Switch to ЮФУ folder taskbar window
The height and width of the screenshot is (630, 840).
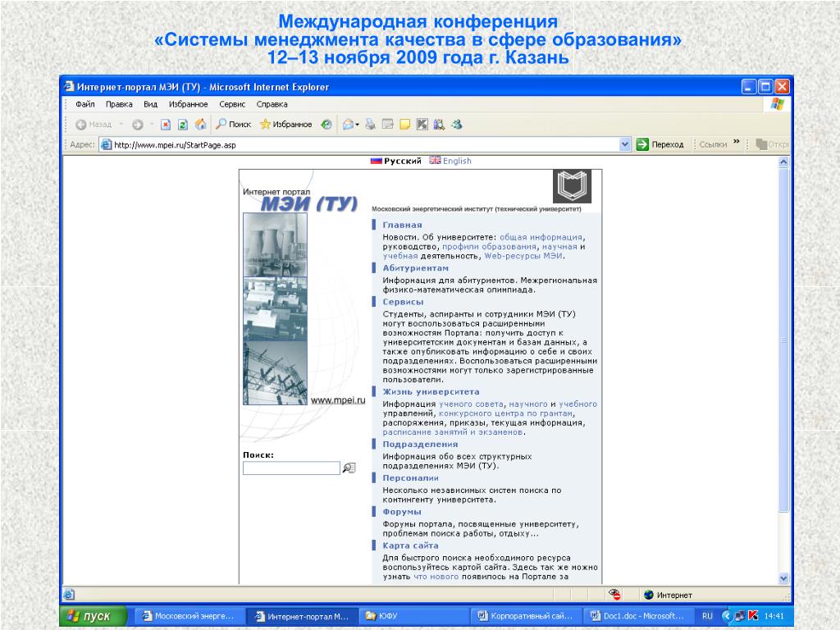pyautogui.click(x=413, y=616)
